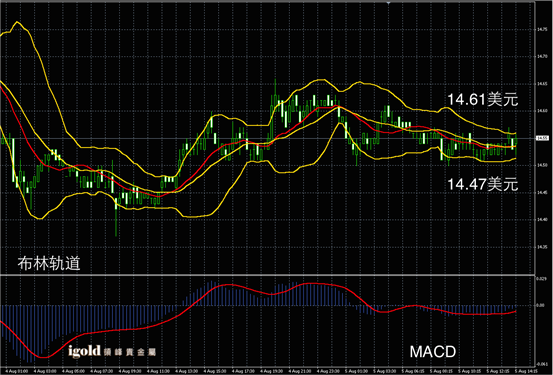553x375 pixels.
Task: Click the 14.75 price axis label
Action: [x=542, y=30]
